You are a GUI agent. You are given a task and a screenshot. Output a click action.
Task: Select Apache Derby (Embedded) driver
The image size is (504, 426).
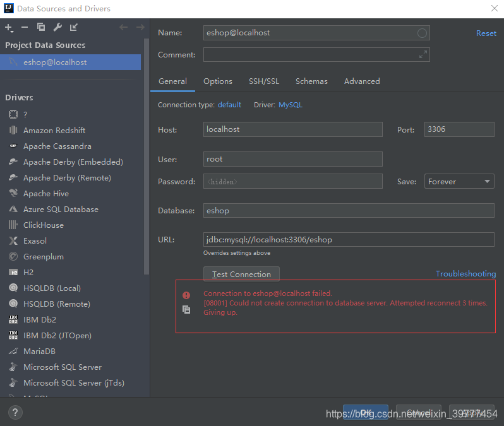(73, 162)
